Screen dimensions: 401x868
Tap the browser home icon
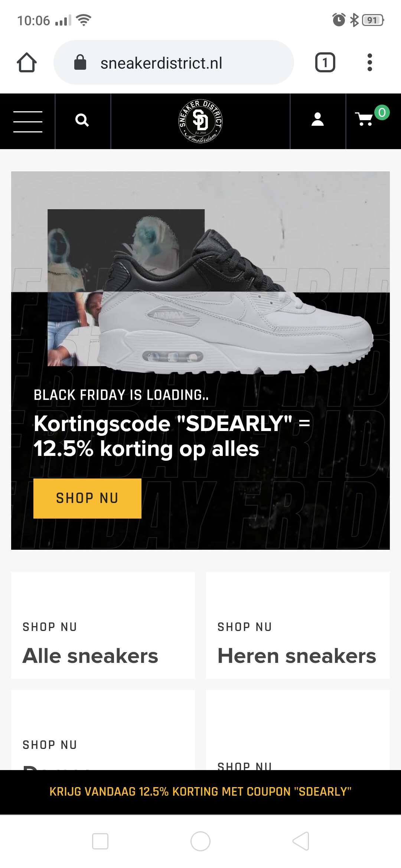pos(27,62)
